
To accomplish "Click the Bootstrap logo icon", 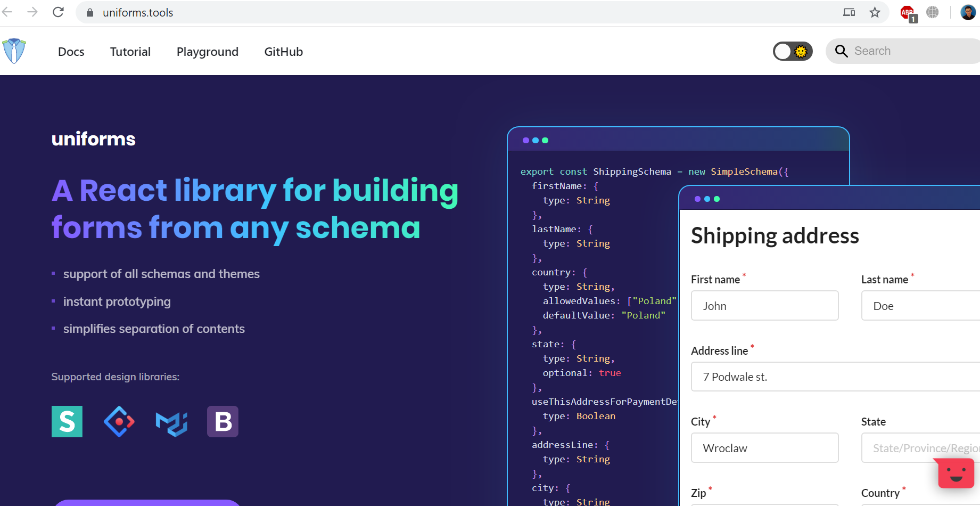I will [x=223, y=421].
